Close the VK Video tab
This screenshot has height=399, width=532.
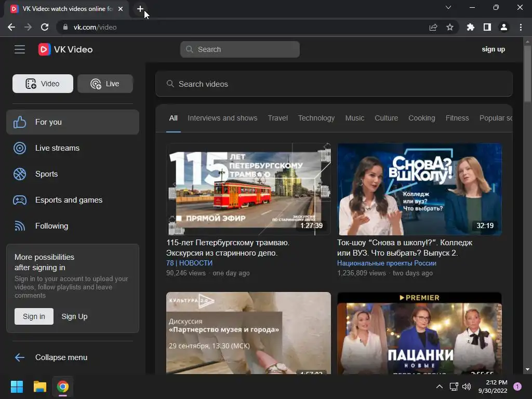click(x=121, y=9)
